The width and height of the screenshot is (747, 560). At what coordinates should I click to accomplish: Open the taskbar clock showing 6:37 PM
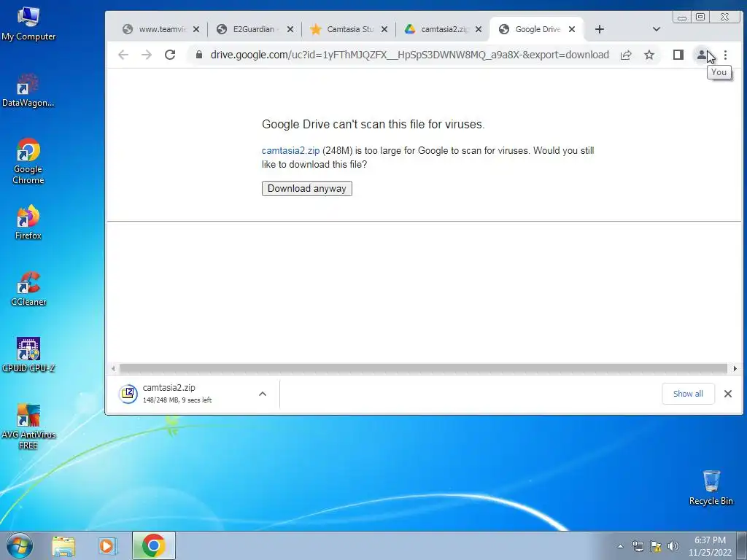point(710,546)
